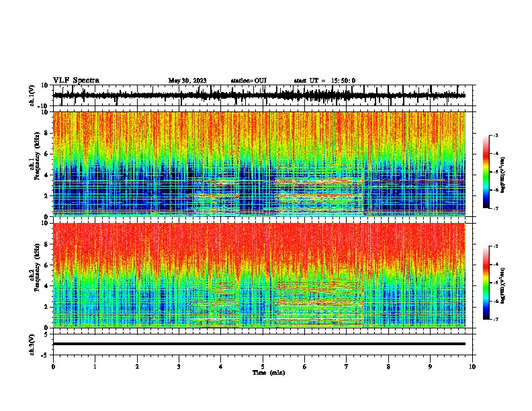Click the "VLF Spectra" plot title
Image resolution: width=532 pixels, height=411 pixels.
[76, 80]
